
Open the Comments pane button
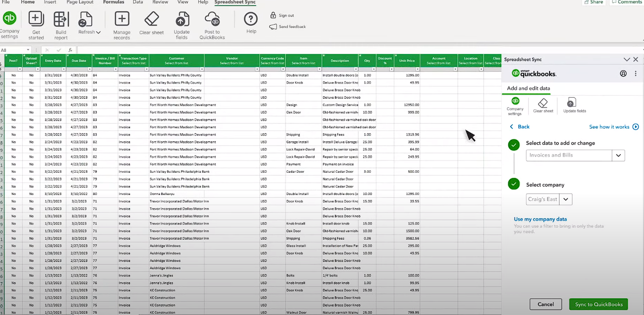tap(626, 2)
